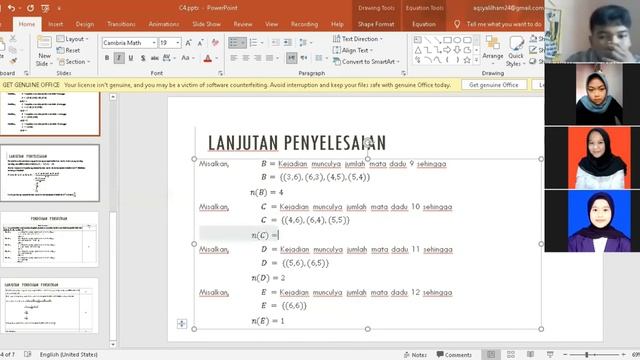Apply the red font color
Viewport: 640px width, 360px height.
point(207,58)
